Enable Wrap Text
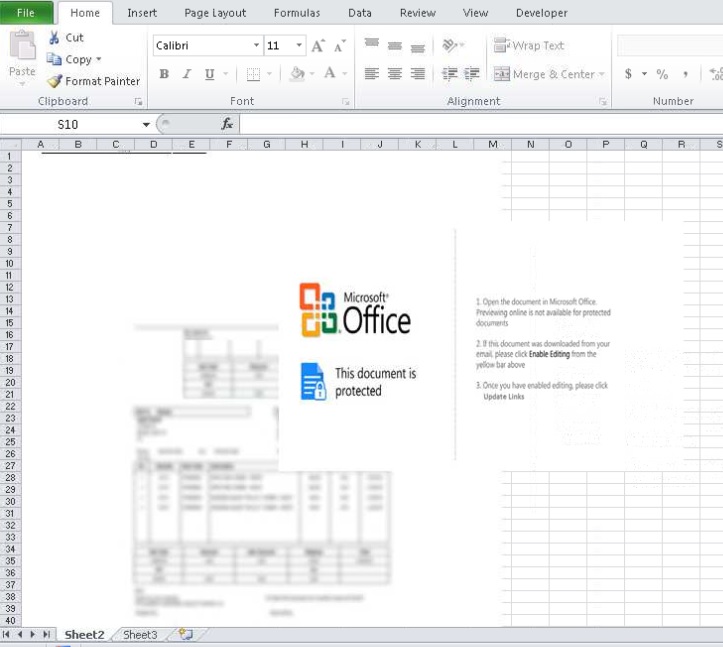 tap(529, 46)
